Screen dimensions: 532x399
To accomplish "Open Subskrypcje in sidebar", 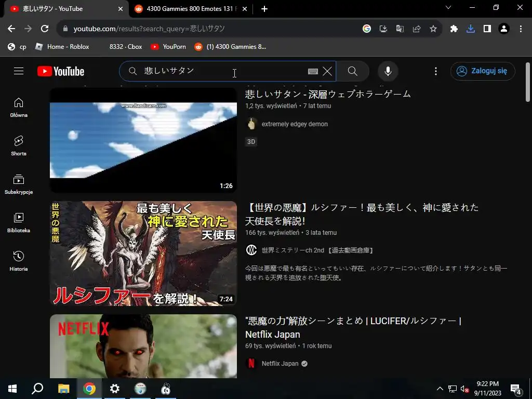I will coord(19,184).
